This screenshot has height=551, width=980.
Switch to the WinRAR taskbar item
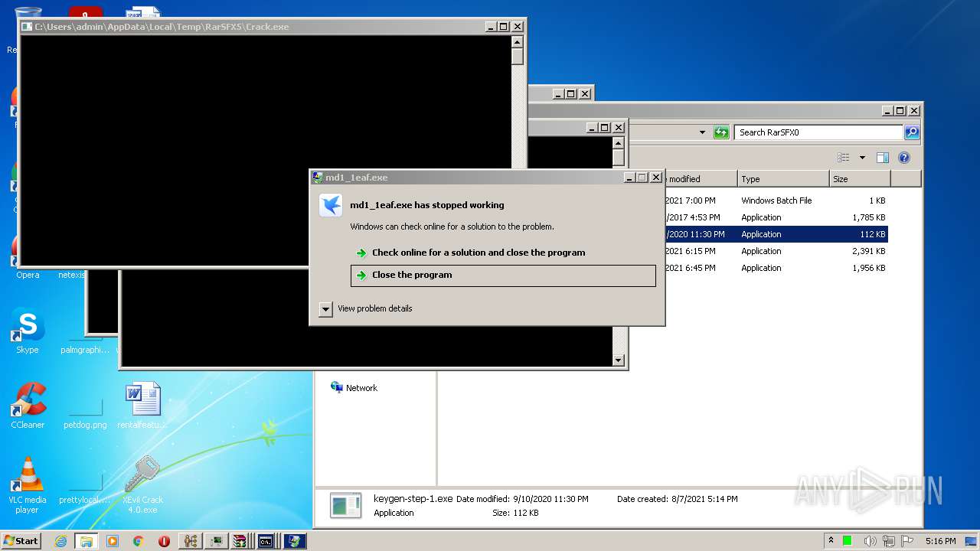point(240,541)
